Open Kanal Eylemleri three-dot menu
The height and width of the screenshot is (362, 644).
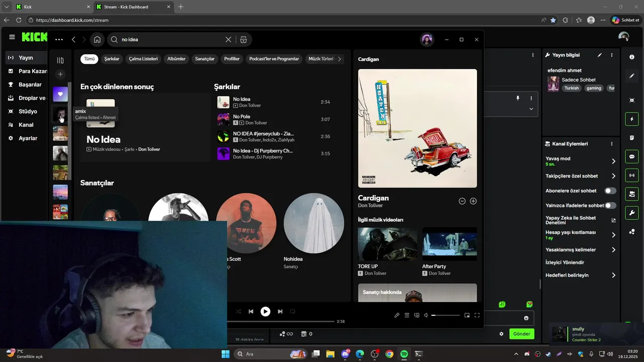tap(612, 144)
